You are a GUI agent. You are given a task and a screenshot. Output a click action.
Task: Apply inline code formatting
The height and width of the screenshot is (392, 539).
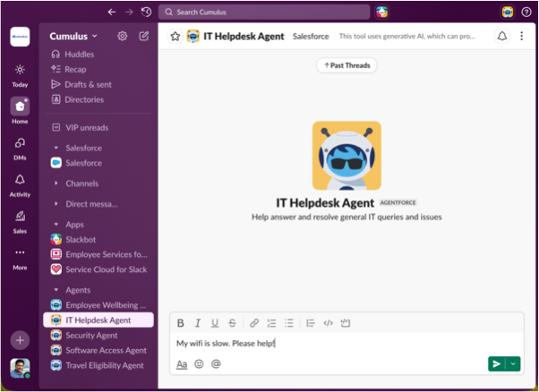tap(328, 323)
